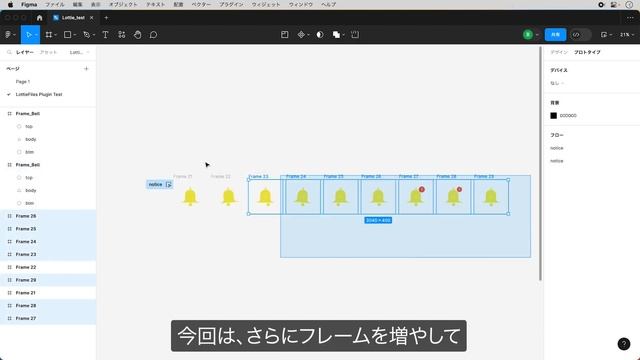Open the Figma main menu icon

(x=8, y=35)
